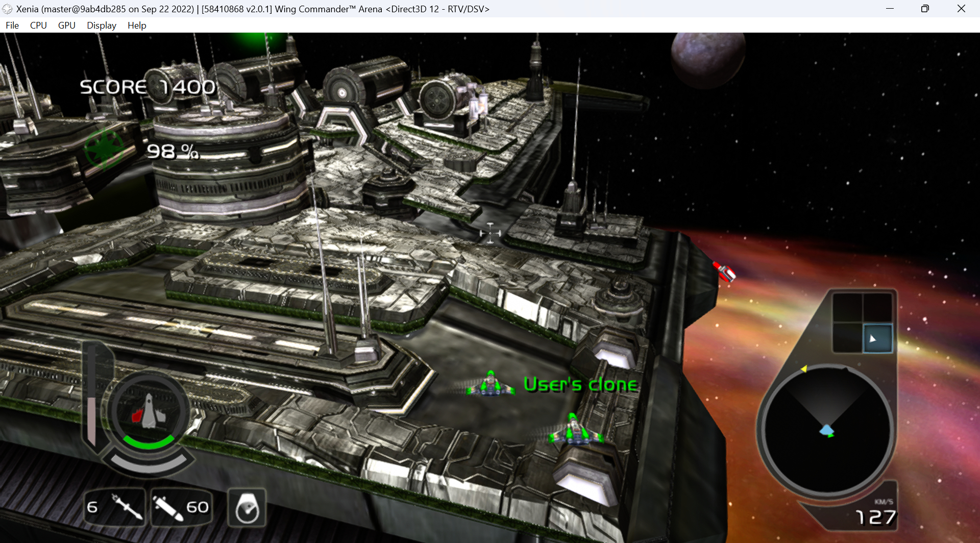
Task: Open the File menu
Action: point(12,26)
